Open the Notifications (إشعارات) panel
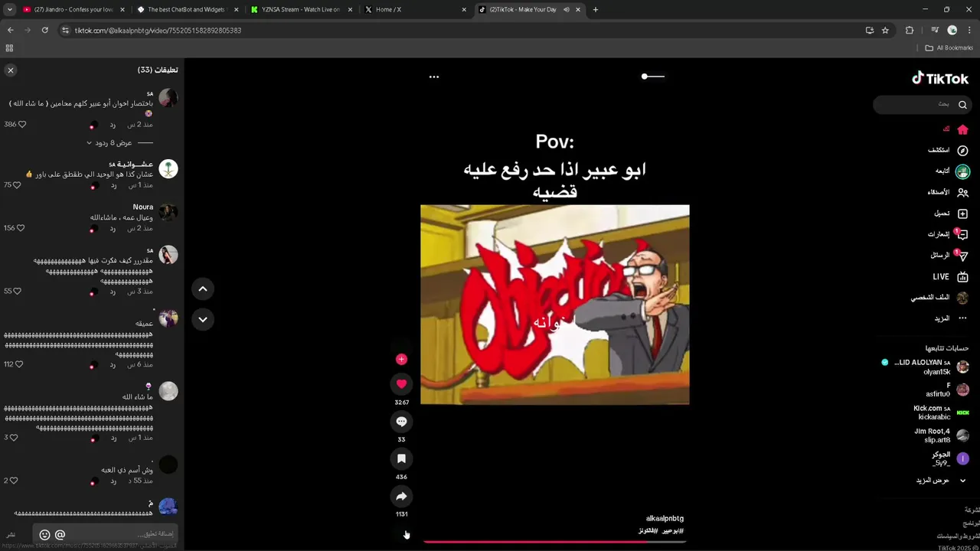The image size is (980, 551). (949, 234)
